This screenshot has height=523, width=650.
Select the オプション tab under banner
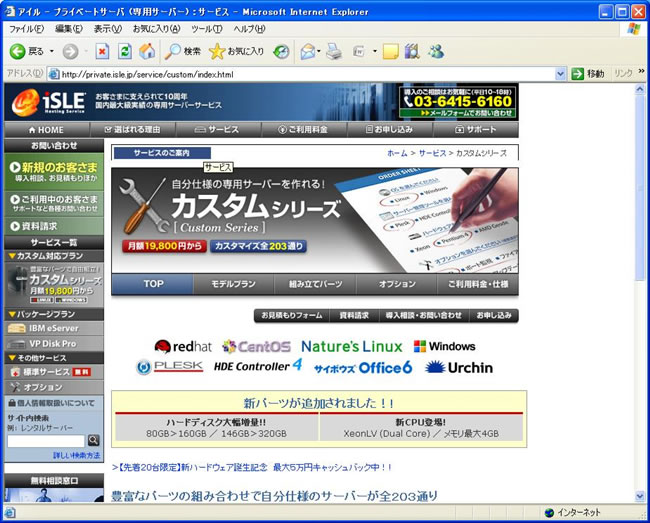pyautogui.click(x=397, y=284)
